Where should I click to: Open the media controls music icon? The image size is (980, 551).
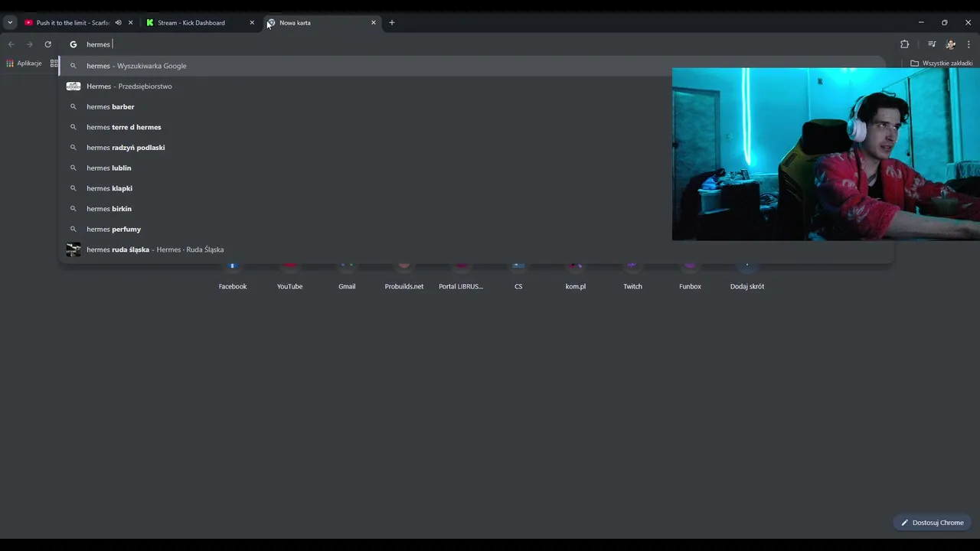click(932, 44)
